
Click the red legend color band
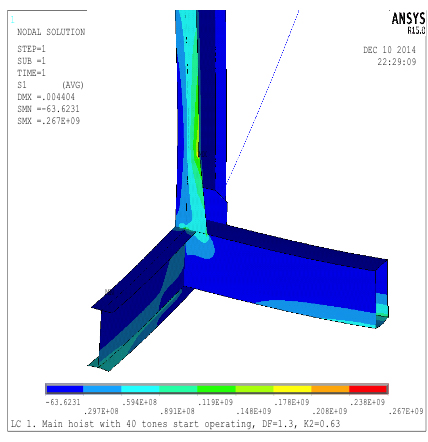click(368, 389)
